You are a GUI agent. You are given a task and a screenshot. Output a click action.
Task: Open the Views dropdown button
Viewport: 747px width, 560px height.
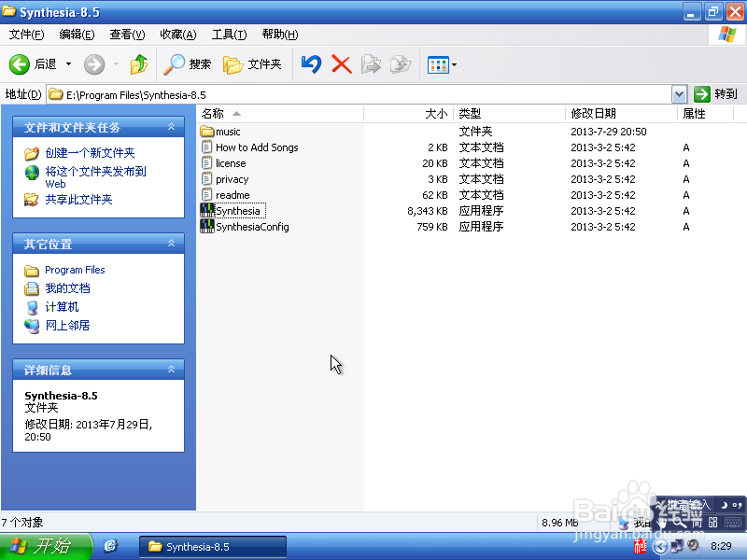click(442, 64)
